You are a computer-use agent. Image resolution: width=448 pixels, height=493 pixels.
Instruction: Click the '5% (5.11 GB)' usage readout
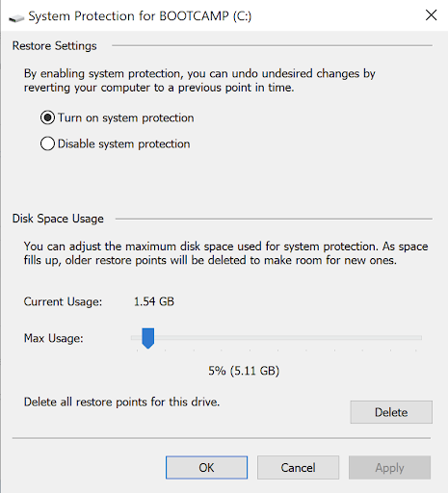pos(244,371)
